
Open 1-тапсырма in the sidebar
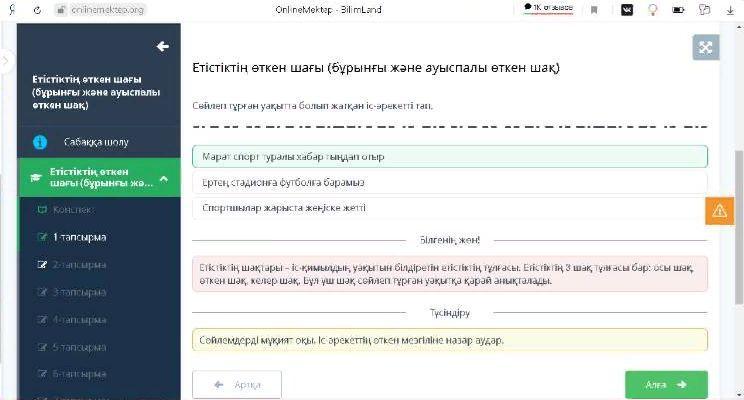[78, 238]
